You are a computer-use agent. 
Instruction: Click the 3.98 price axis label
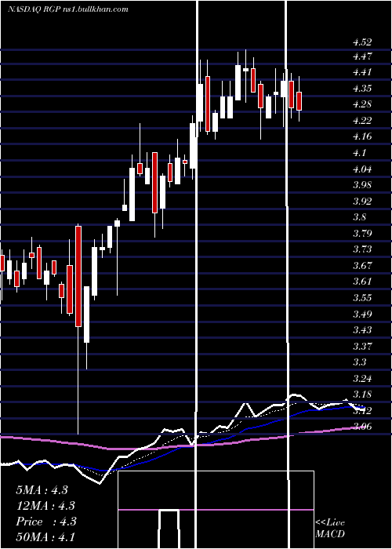pos(362,185)
